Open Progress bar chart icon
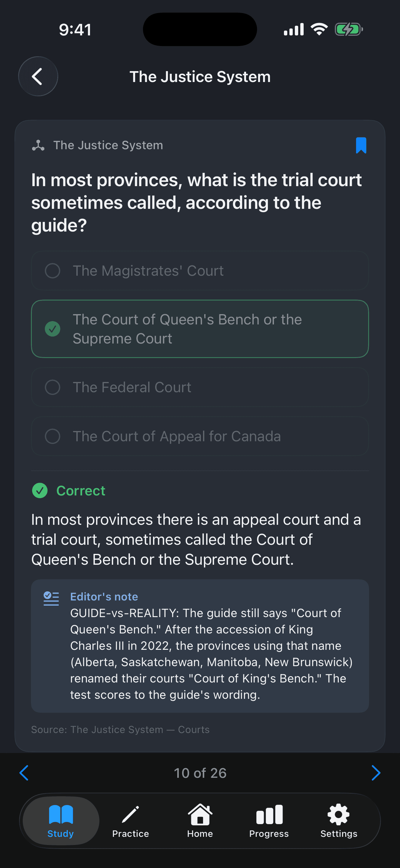The height and width of the screenshot is (868, 400). [269, 814]
